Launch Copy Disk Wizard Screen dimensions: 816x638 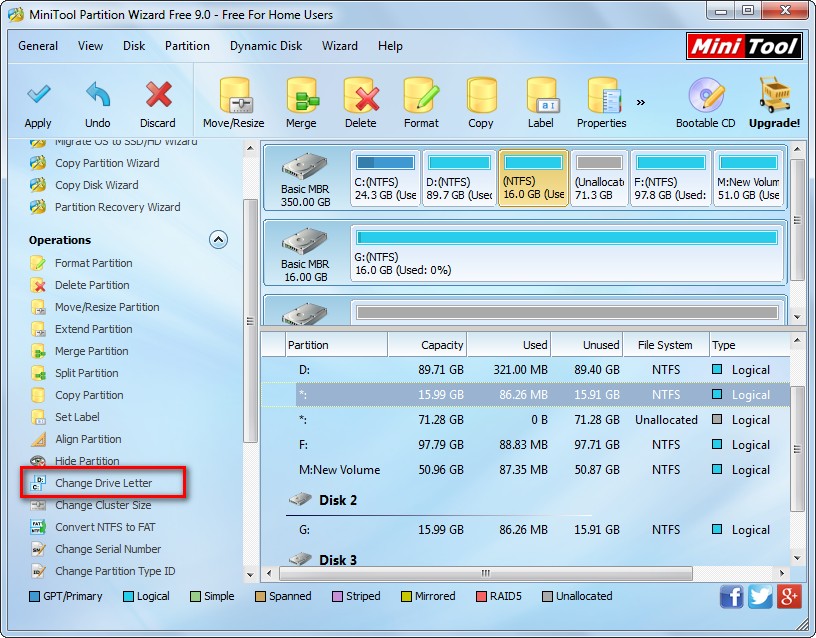(97, 185)
